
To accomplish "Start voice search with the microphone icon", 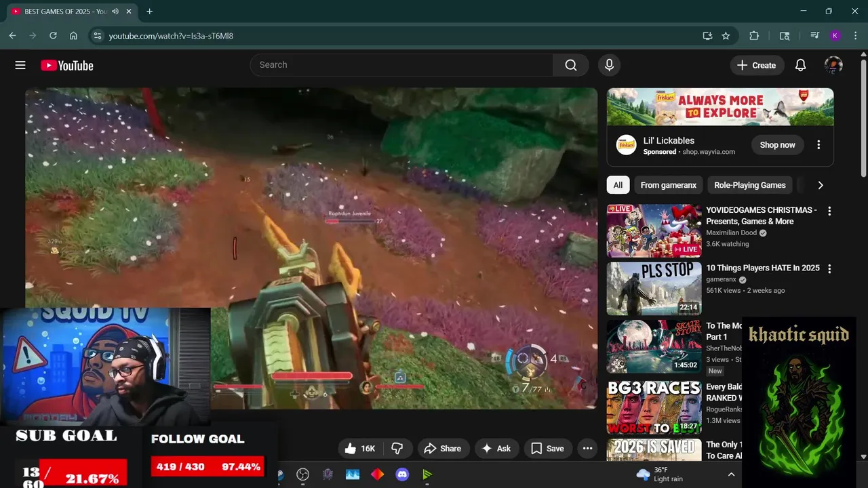I will click(x=609, y=65).
